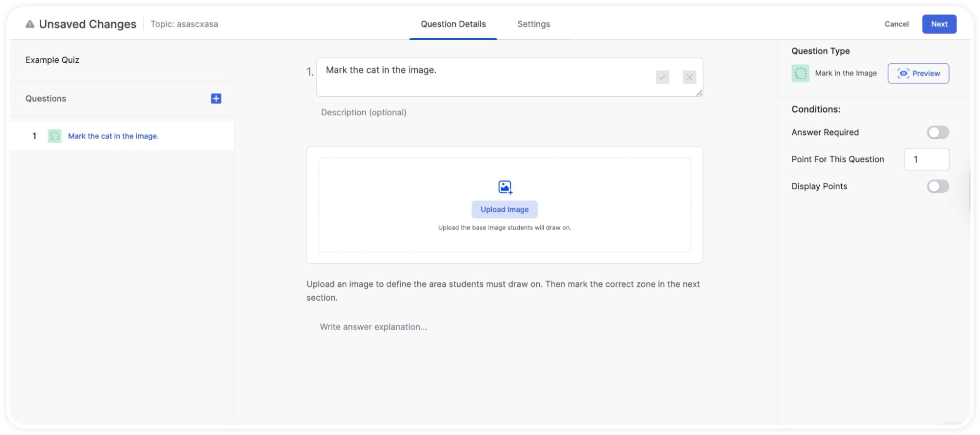Edit the Point For This Question field

(926, 159)
